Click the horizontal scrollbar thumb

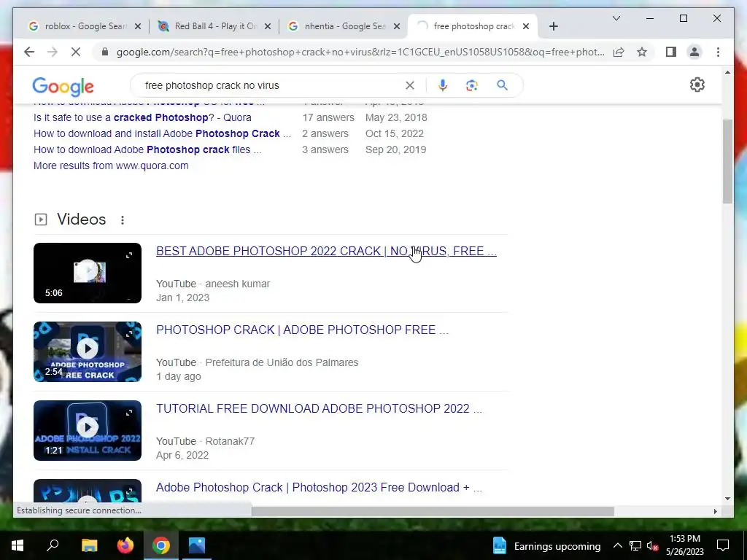point(433,511)
